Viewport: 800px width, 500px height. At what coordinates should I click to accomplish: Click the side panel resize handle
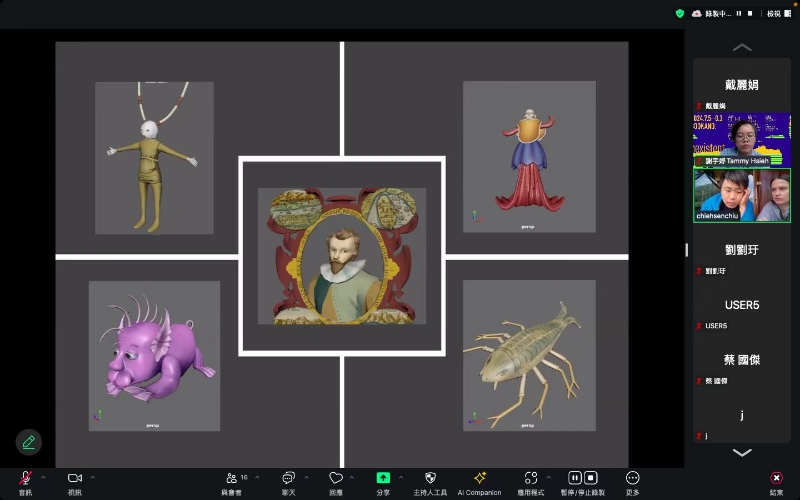[687, 250]
